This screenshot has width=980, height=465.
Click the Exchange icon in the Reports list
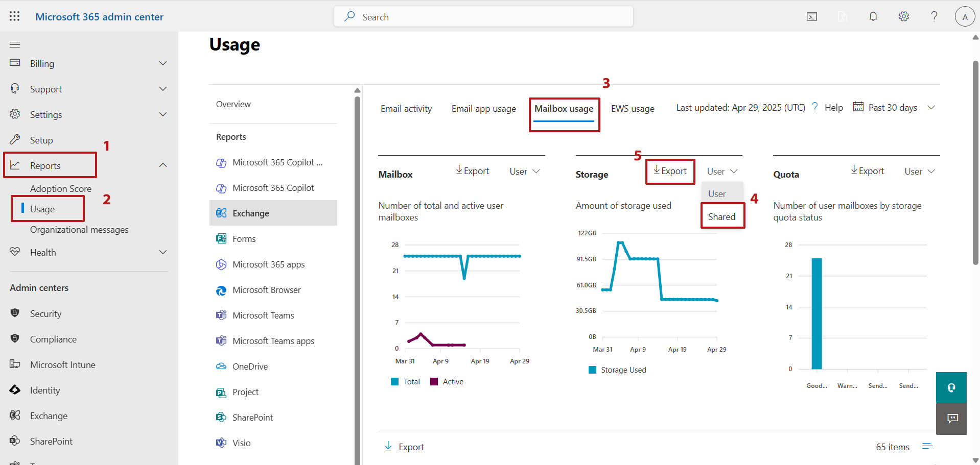click(221, 213)
